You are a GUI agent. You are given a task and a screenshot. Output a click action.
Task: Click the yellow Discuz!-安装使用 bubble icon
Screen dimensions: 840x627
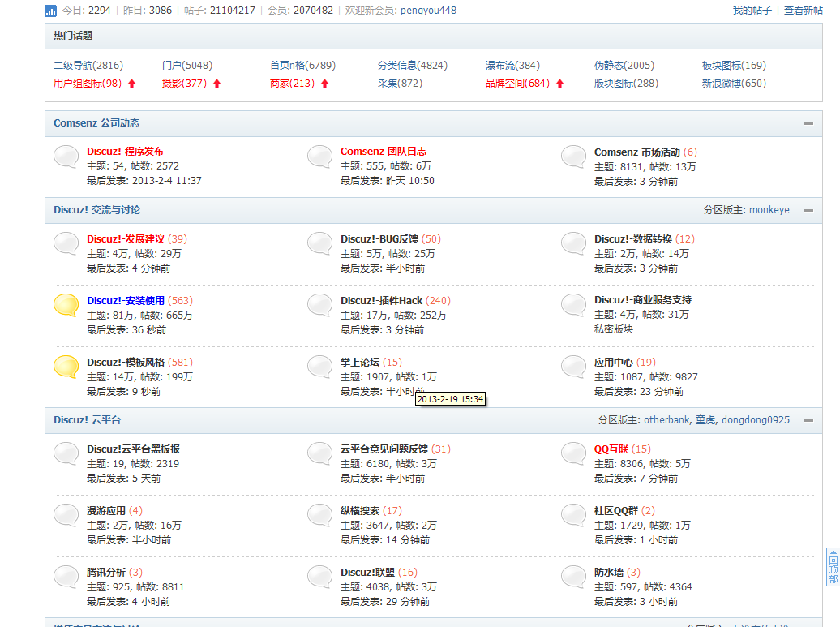pyautogui.click(x=66, y=305)
